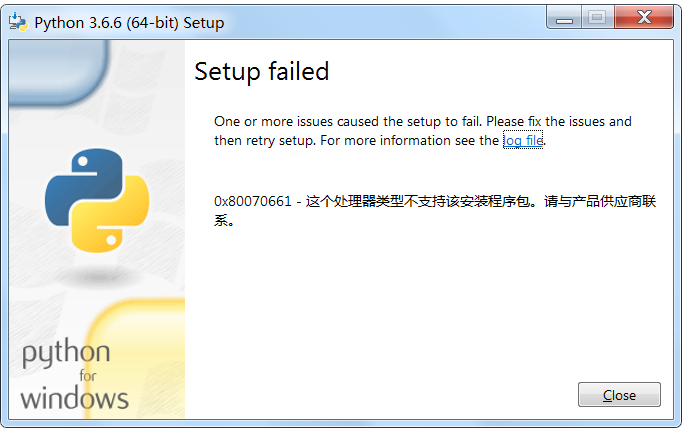Click the Close button at bottom right

click(x=619, y=395)
